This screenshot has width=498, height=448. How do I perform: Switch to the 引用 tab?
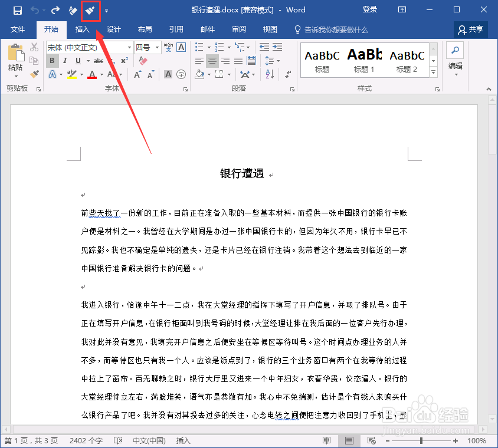coord(176,29)
